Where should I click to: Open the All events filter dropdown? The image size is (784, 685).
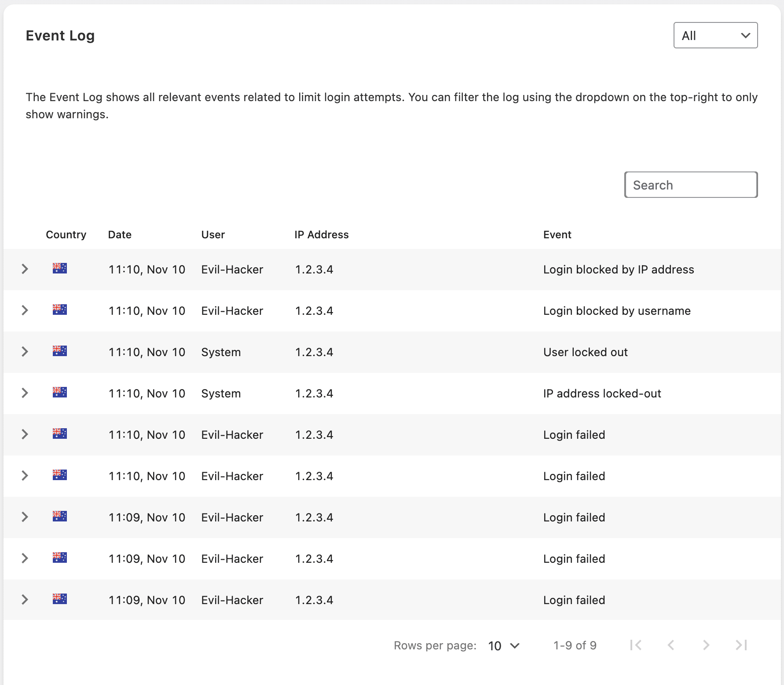point(715,35)
